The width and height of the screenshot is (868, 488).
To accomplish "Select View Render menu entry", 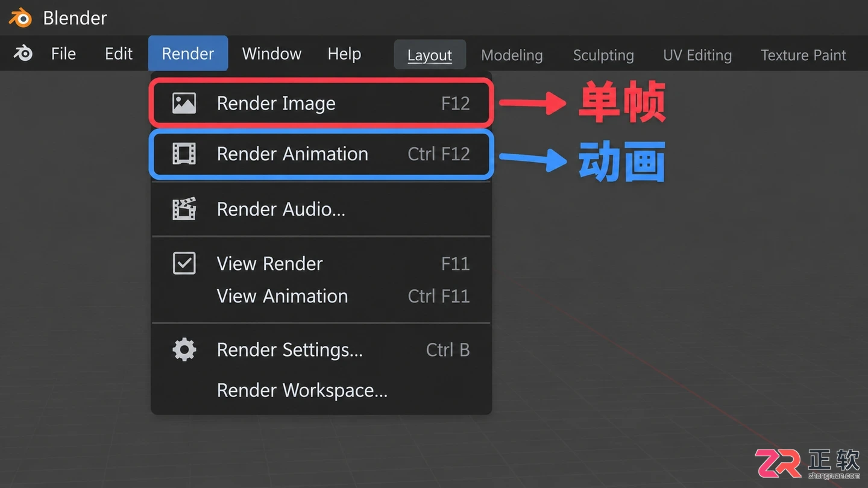I will (321, 263).
